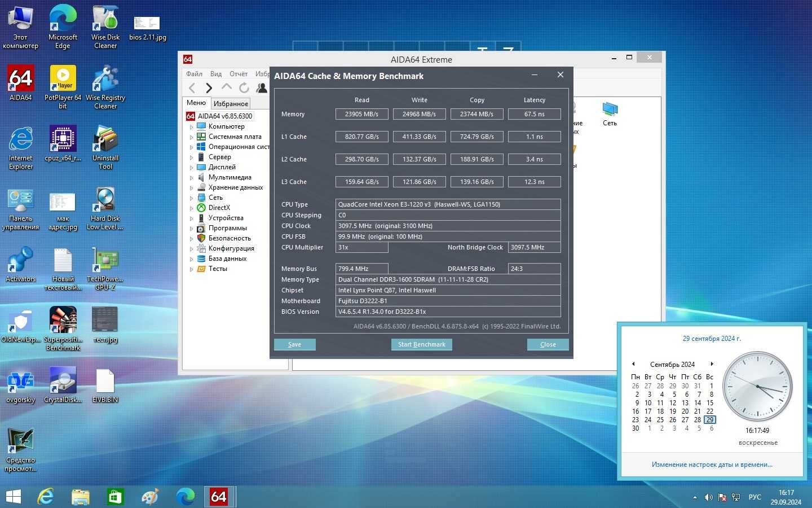Open the TechPowerUp GPU-Z desktop icon
812x508 pixels.
pos(105,268)
